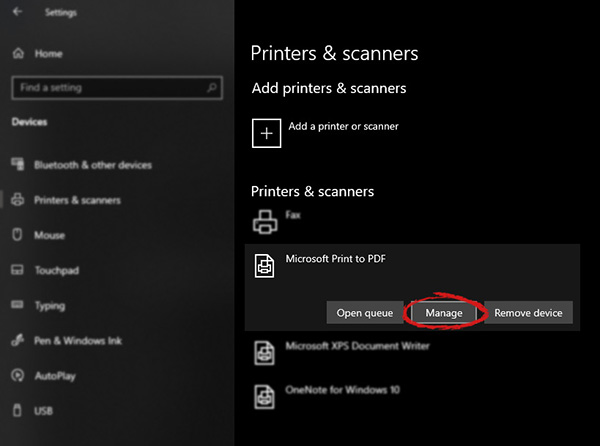
Task: Open Pen & Windows Ink settings
Action: (78, 341)
